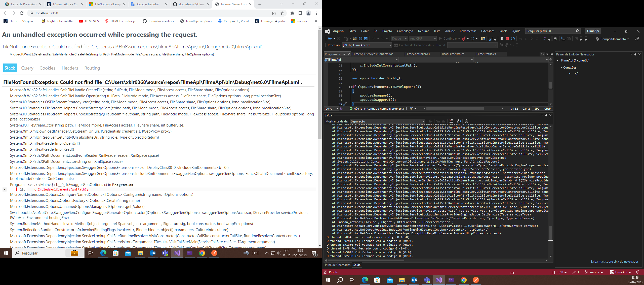Open Mostrar saída de Depuração dropdown
This screenshot has width=644, height=285.
click(x=387, y=121)
